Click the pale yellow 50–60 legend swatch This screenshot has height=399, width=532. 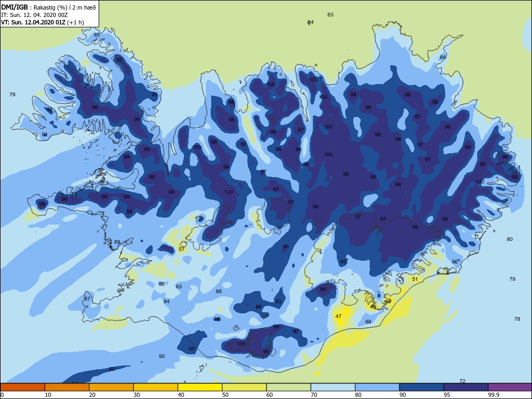coord(244,387)
